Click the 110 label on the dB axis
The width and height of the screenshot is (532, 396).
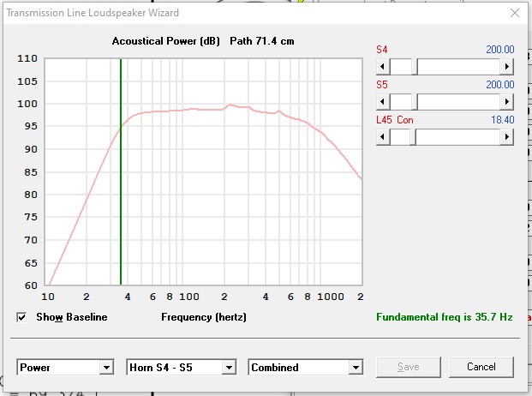coord(27,58)
